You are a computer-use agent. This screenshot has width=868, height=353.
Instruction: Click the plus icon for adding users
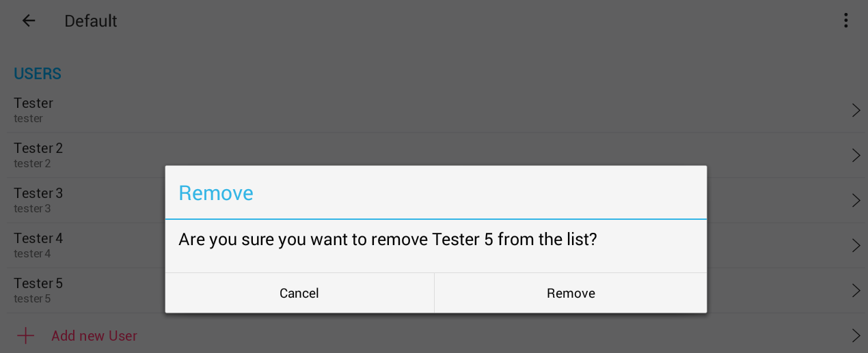pyautogui.click(x=26, y=336)
